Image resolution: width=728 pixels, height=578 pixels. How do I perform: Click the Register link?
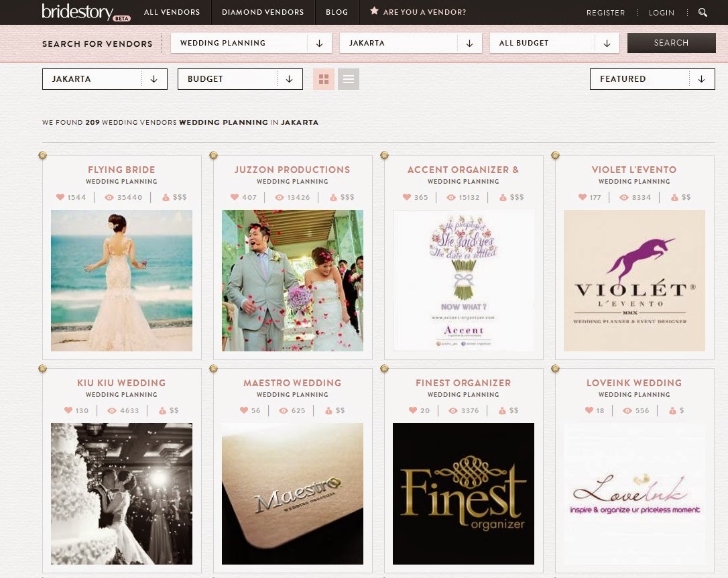[x=605, y=13]
